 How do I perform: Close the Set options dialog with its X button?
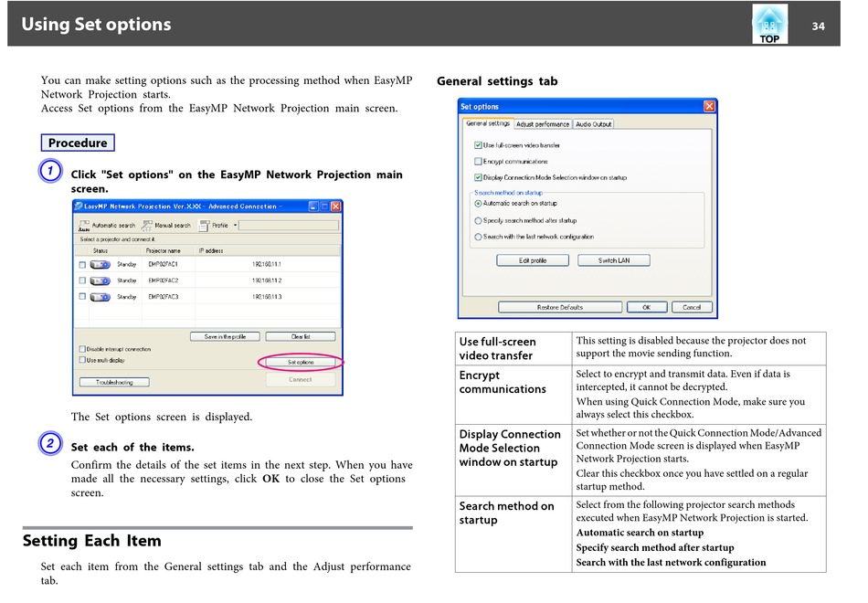pos(709,106)
